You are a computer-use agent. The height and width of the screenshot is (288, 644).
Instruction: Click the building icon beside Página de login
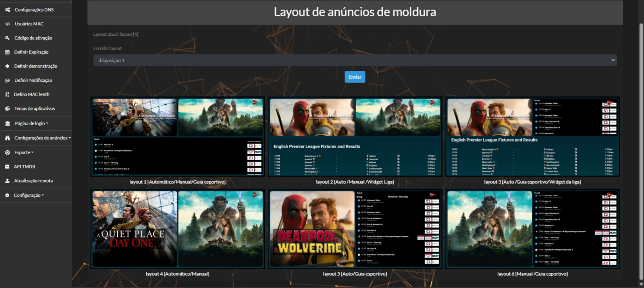pos(7,123)
